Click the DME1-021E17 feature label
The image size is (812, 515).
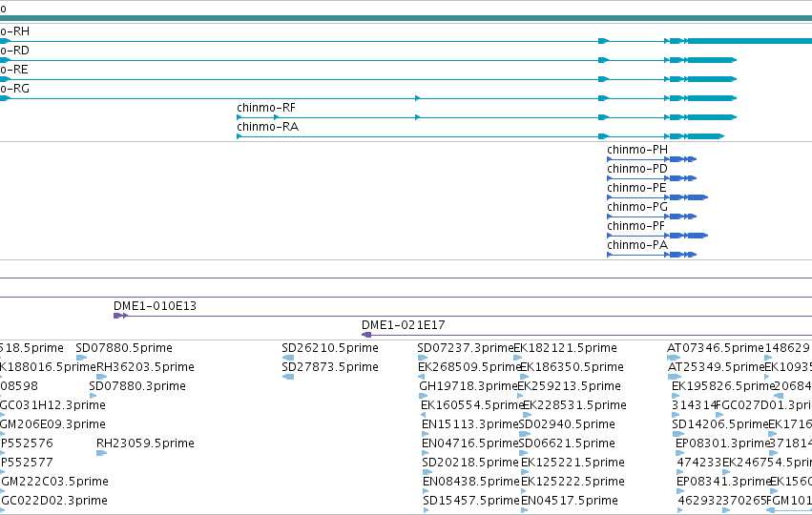click(403, 325)
